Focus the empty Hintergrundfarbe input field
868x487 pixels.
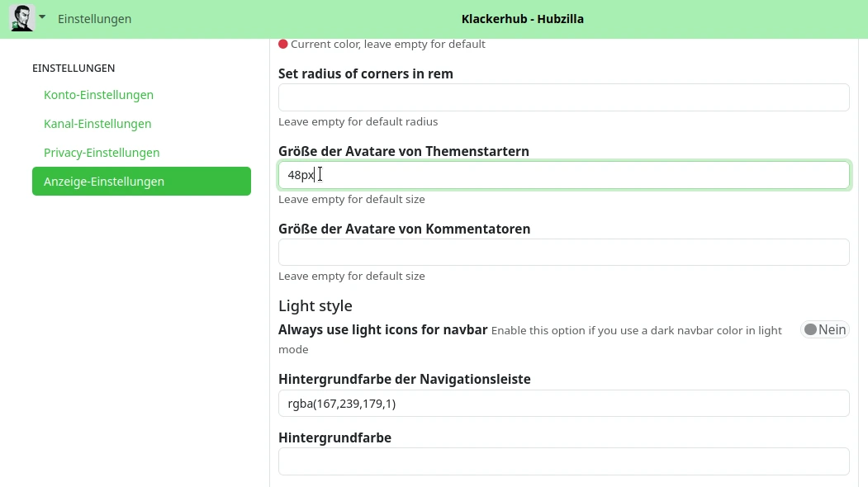[563, 461]
